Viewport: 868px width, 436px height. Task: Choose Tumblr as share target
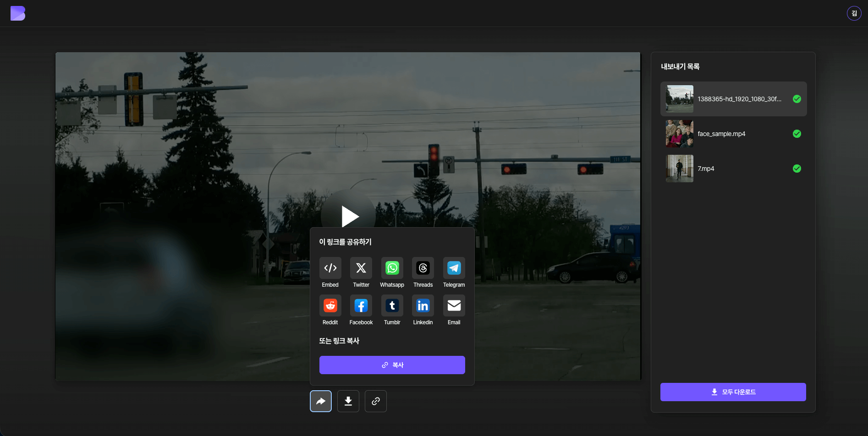tap(392, 305)
